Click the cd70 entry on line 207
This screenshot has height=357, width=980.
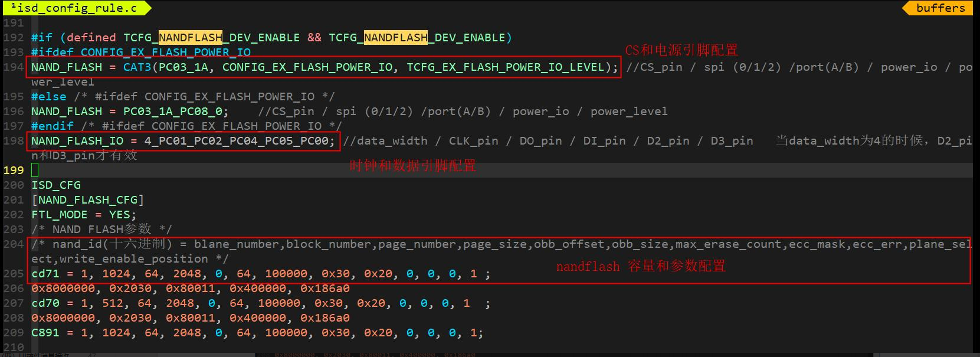(x=45, y=303)
